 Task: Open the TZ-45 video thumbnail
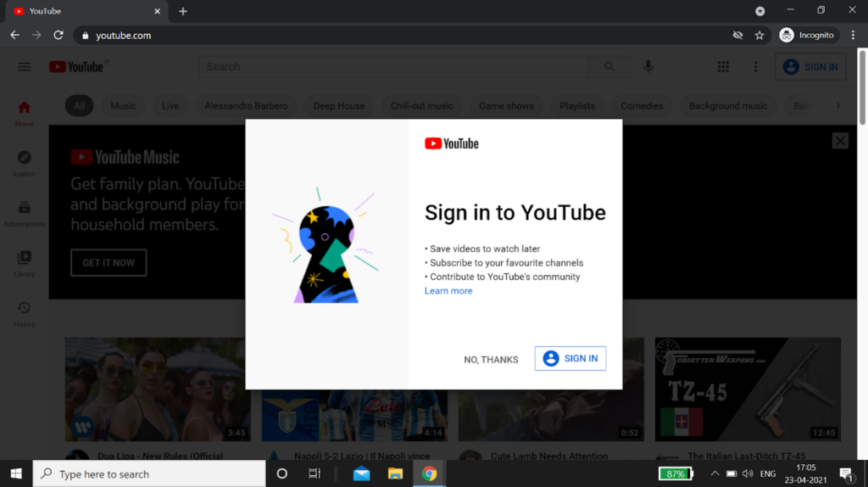(748, 389)
